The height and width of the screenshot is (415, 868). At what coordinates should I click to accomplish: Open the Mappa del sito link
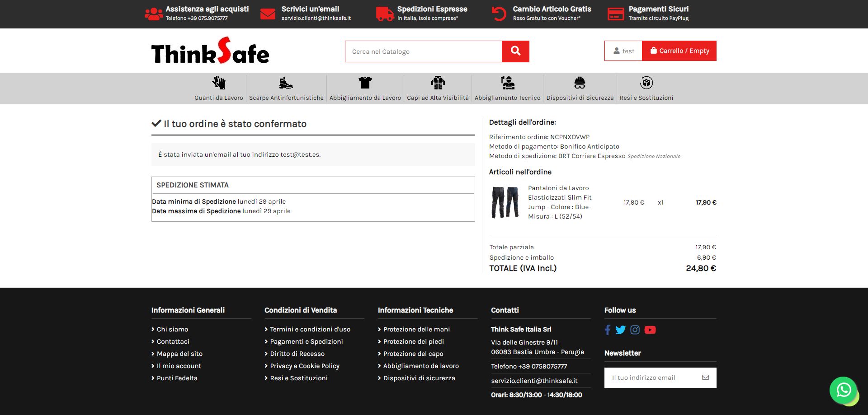(179, 354)
